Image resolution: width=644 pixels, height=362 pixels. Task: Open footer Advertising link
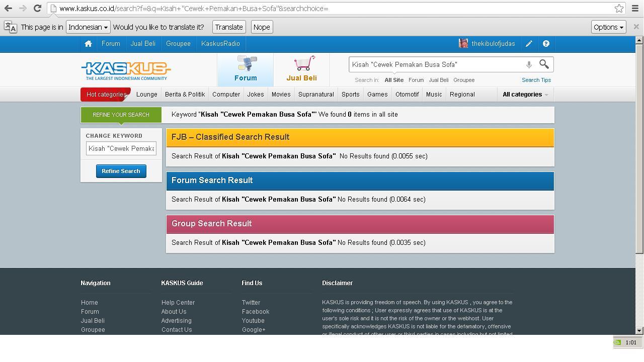tap(177, 321)
